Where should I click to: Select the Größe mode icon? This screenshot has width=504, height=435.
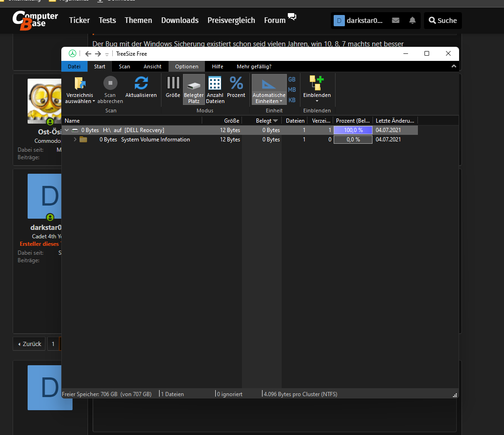[173, 83]
